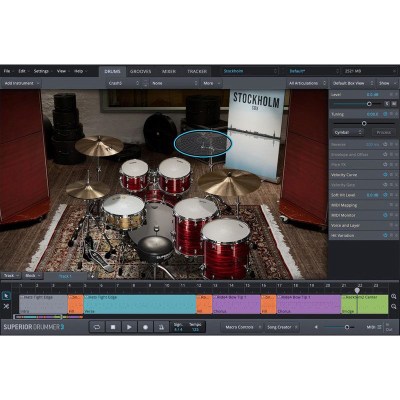Open the Song Creator button
400x400 pixels.
282,327
